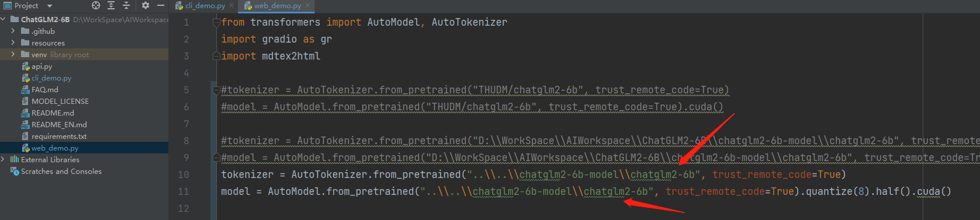The width and height of the screenshot is (980, 220).
Task: Click line number 4 in gutter
Action: coord(186,73)
